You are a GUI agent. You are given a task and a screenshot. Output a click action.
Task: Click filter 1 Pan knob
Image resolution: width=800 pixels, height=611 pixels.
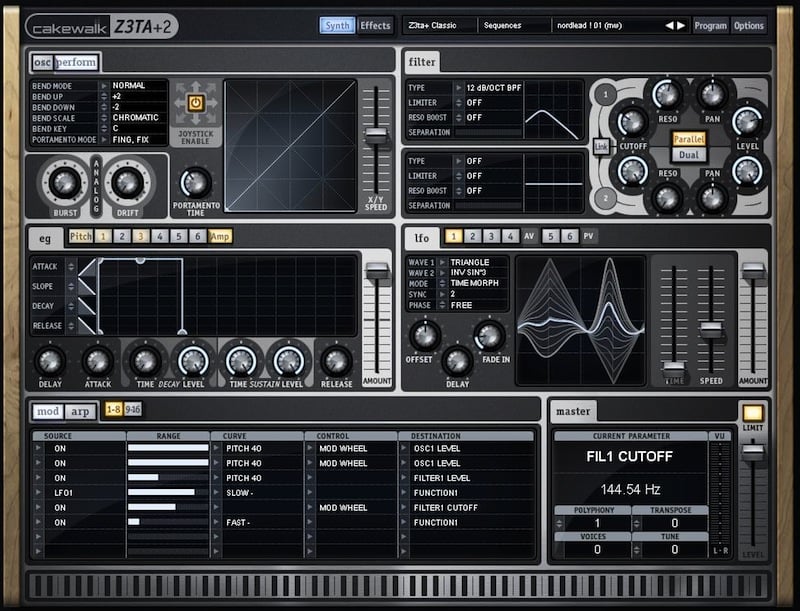pos(712,94)
